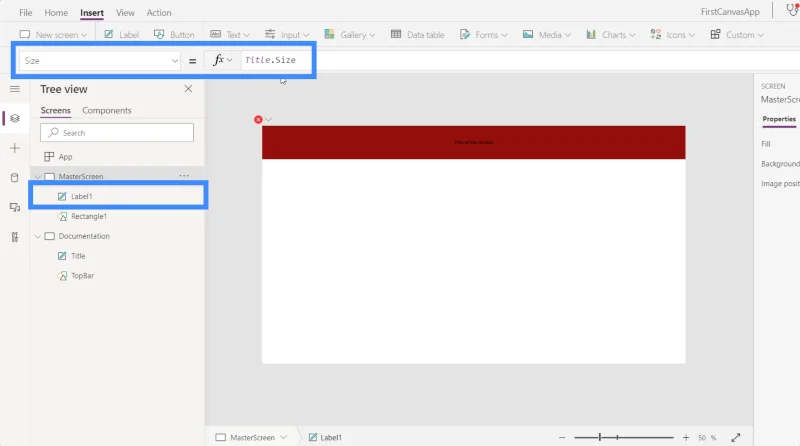Select the Screens tab
This screenshot has width=800, height=446.
click(56, 110)
